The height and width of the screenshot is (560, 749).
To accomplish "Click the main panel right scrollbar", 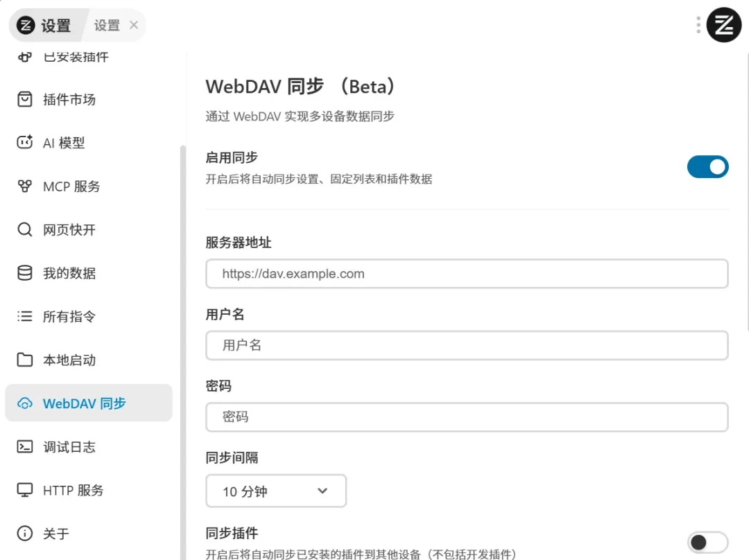I will (747, 191).
